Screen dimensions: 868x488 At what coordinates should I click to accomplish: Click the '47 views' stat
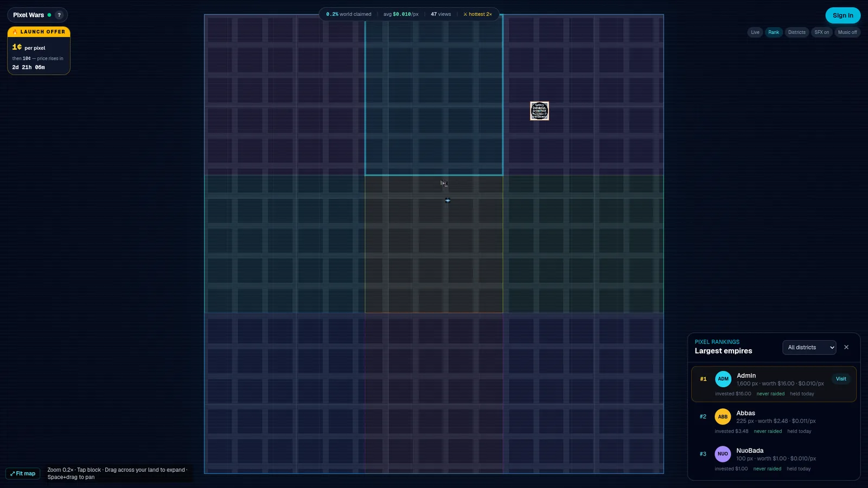tap(441, 14)
